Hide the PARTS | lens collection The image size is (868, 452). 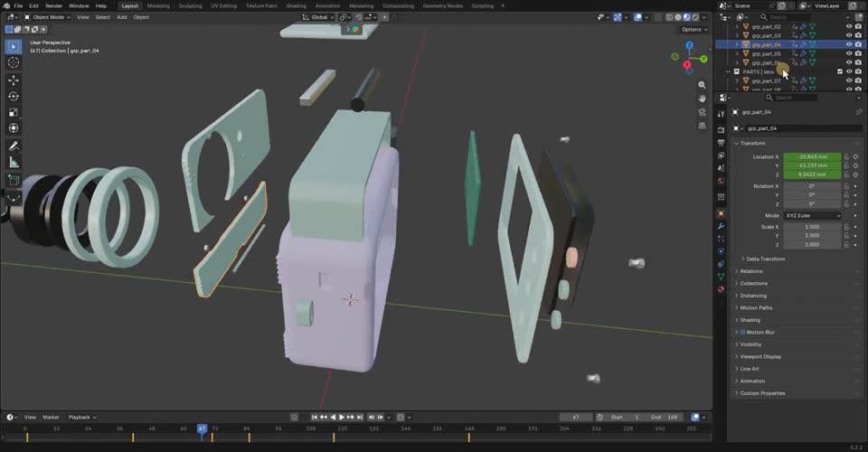(849, 72)
